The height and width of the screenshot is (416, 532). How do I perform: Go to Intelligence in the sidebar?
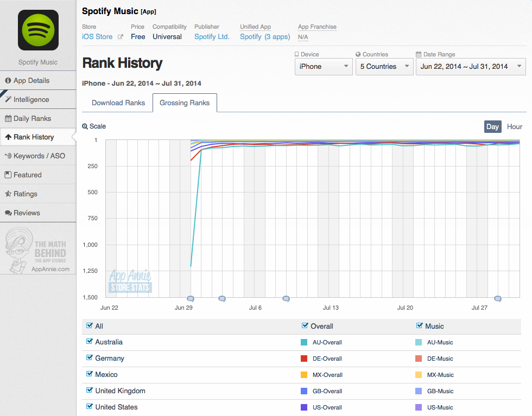(38, 99)
